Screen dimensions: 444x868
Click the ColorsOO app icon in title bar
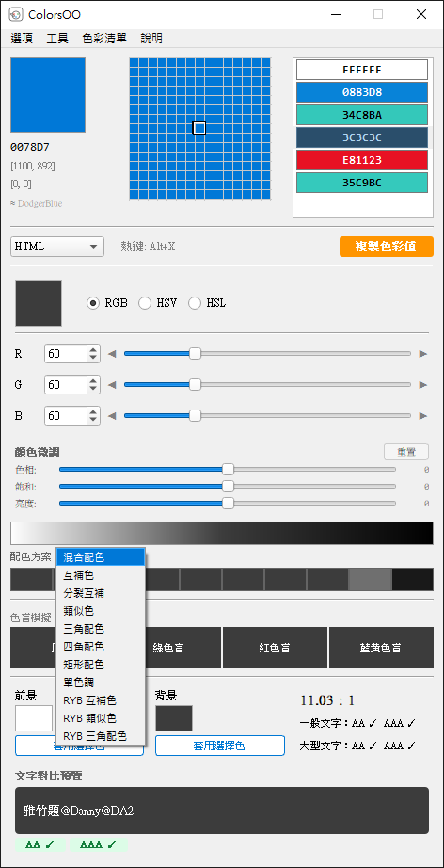click(x=16, y=14)
